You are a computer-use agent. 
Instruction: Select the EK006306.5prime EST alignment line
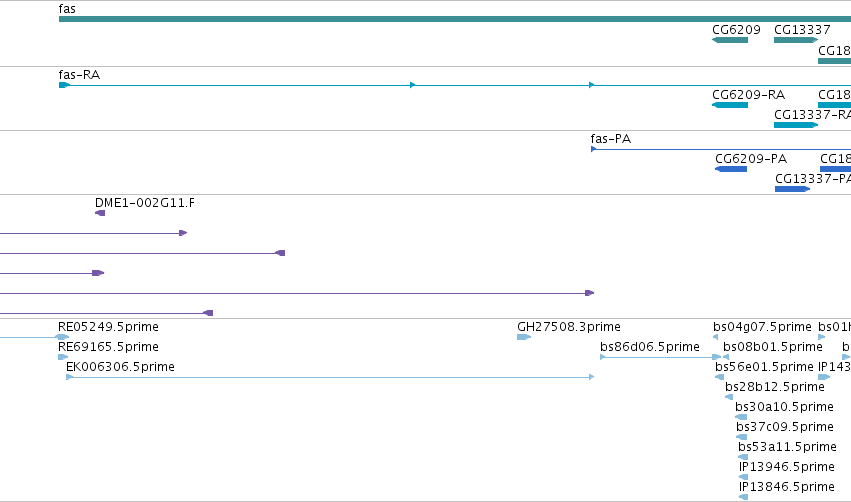(x=330, y=377)
